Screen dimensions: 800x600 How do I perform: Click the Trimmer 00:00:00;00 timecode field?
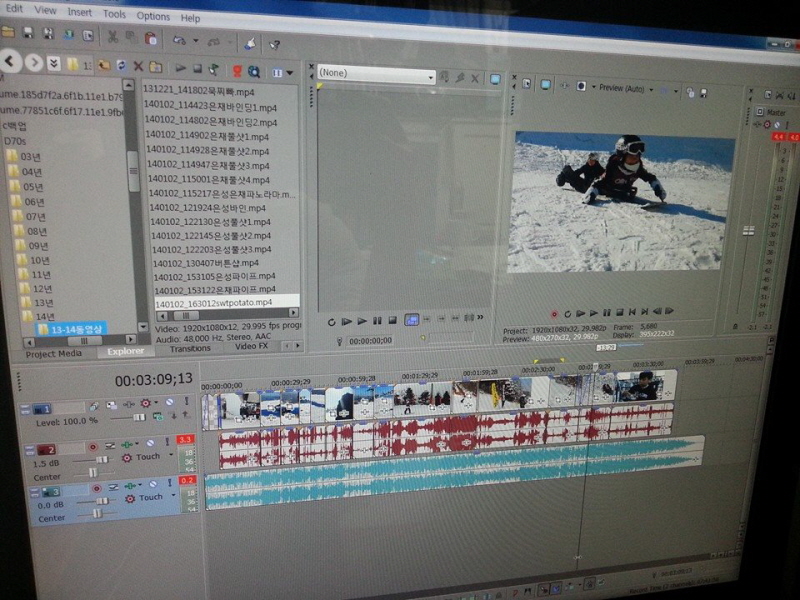(x=370, y=340)
